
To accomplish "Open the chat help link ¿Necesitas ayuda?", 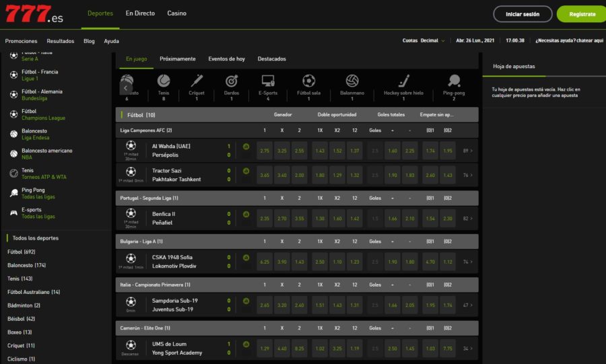I will coord(569,40).
